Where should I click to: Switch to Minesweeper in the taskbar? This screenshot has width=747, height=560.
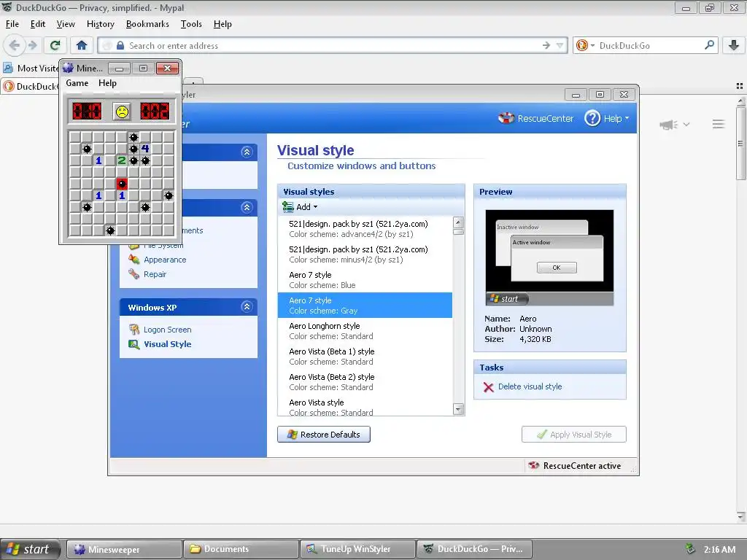coord(124,549)
